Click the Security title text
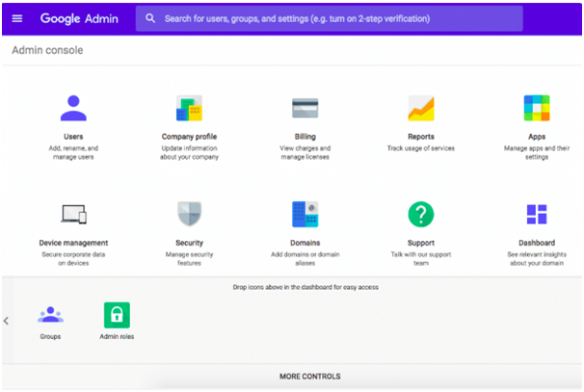This screenshot has width=584, height=392. [x=189, y=243]
